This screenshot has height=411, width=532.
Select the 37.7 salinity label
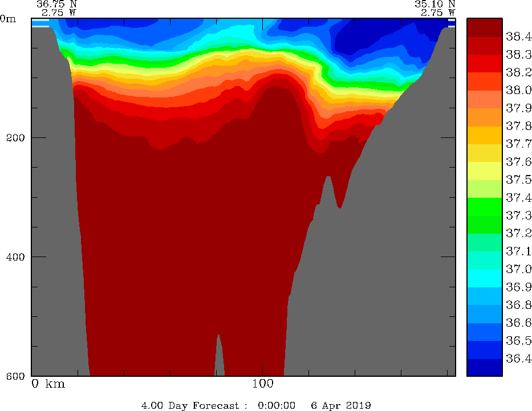point(518,144)
